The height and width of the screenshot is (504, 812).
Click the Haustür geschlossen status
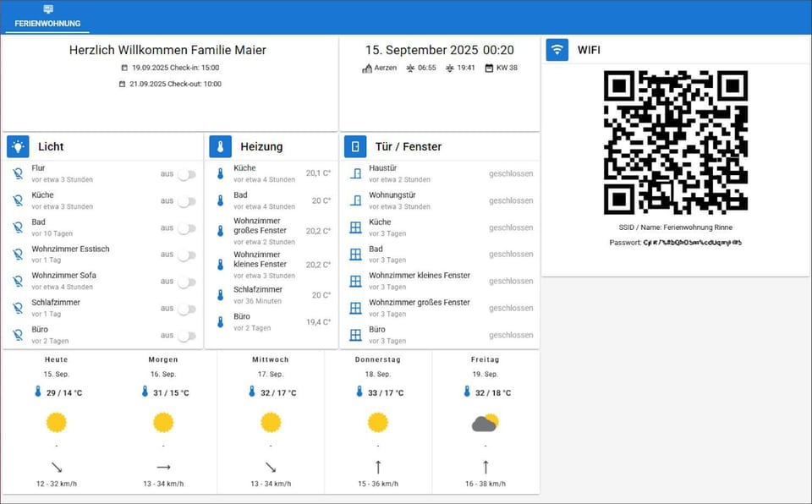pyautogui.click(x=511, y=173)
